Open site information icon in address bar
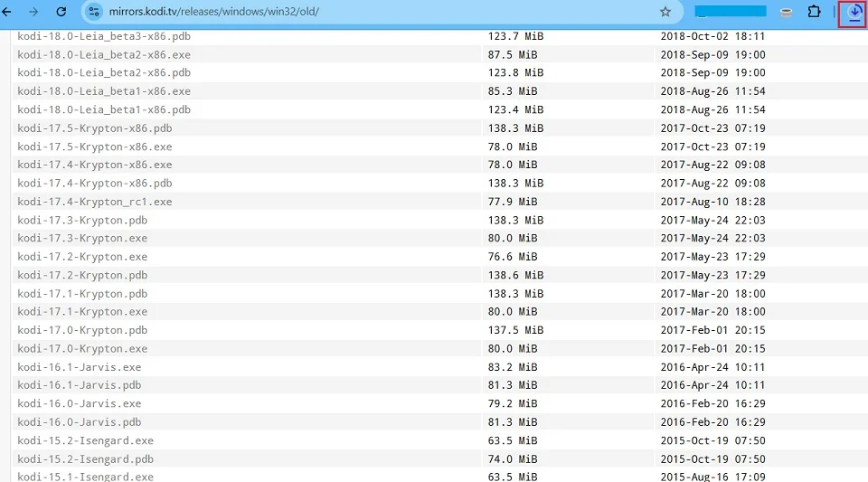 (94, 12)
